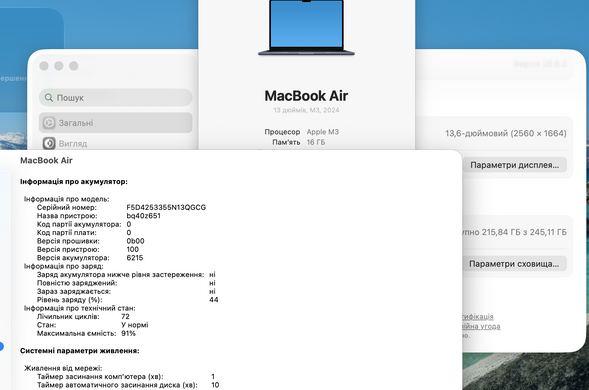Click the 16 ГБ memory value
The height and width of the screenshot is (390, 589).
pyautogui.click(x=316, y=142)
